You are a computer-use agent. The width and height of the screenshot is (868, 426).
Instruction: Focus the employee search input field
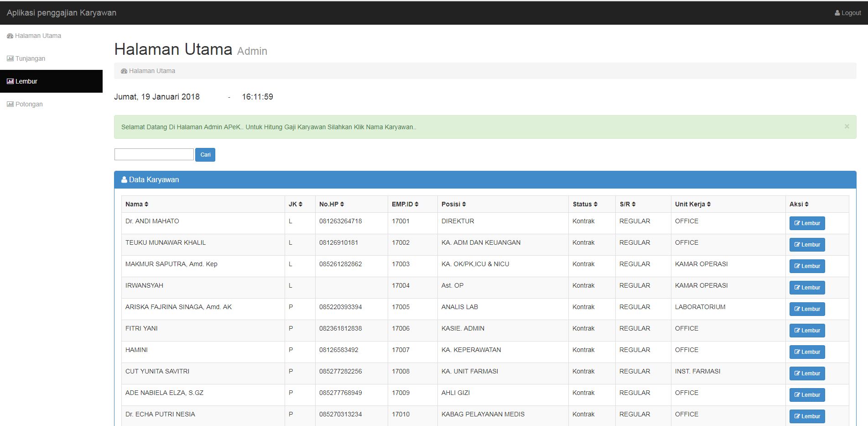154,154
